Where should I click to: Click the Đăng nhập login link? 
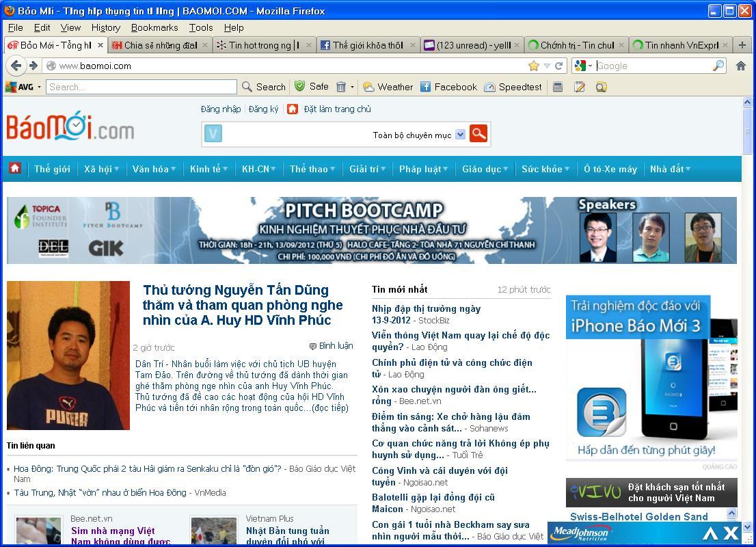click(221, 109)
